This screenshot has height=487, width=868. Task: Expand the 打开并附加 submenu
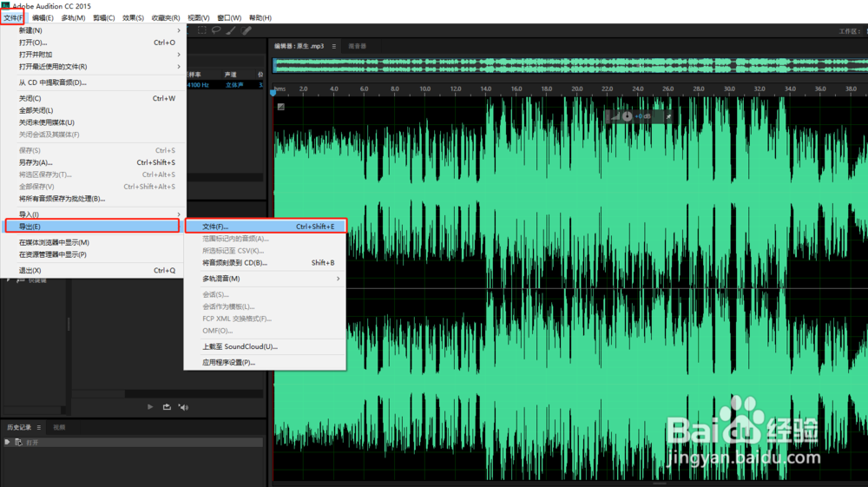coord(178,54)
